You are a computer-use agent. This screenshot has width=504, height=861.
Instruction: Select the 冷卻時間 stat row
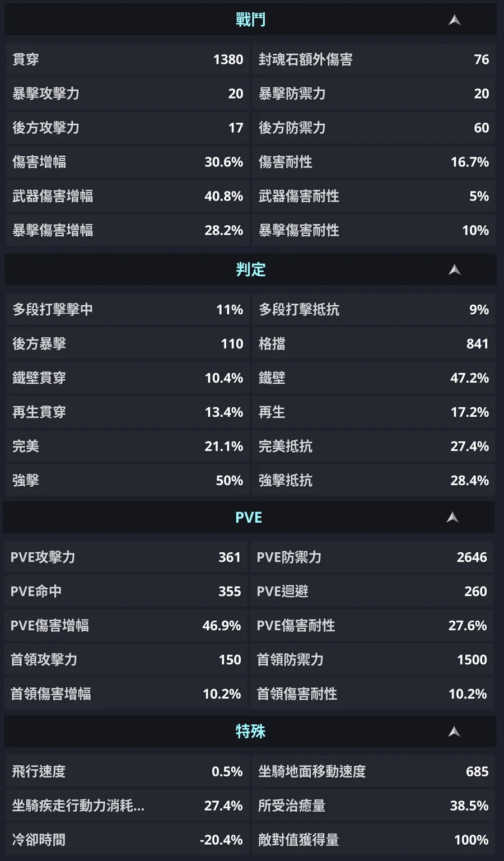point(128,840)
